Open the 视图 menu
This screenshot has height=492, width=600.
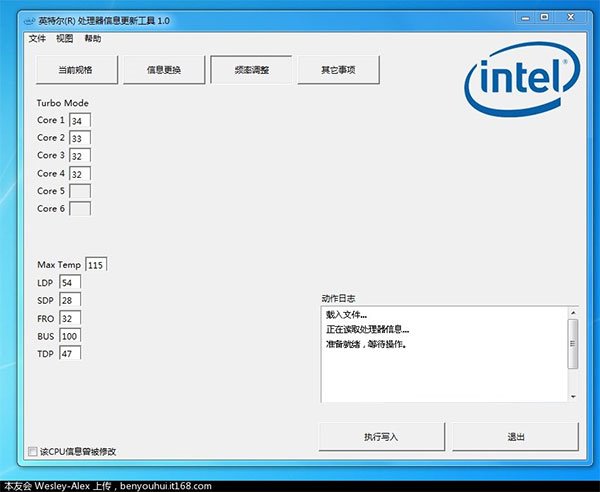64,38
